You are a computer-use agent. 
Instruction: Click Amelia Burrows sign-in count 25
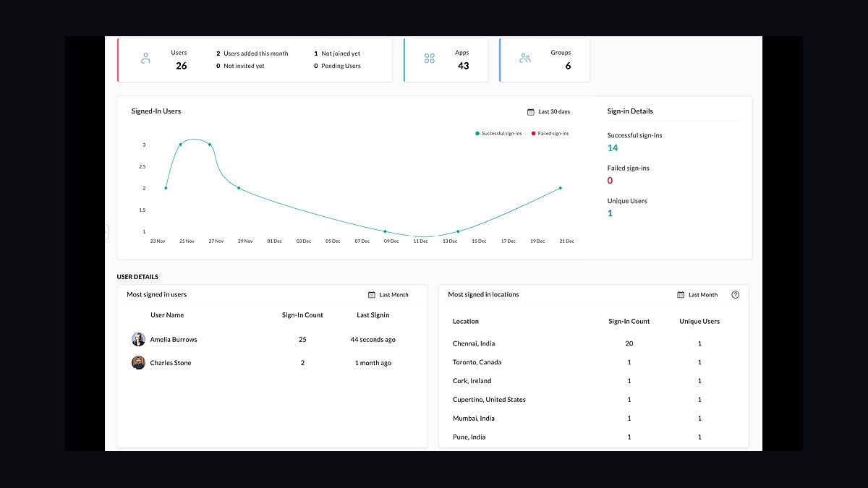click(302, 340)
